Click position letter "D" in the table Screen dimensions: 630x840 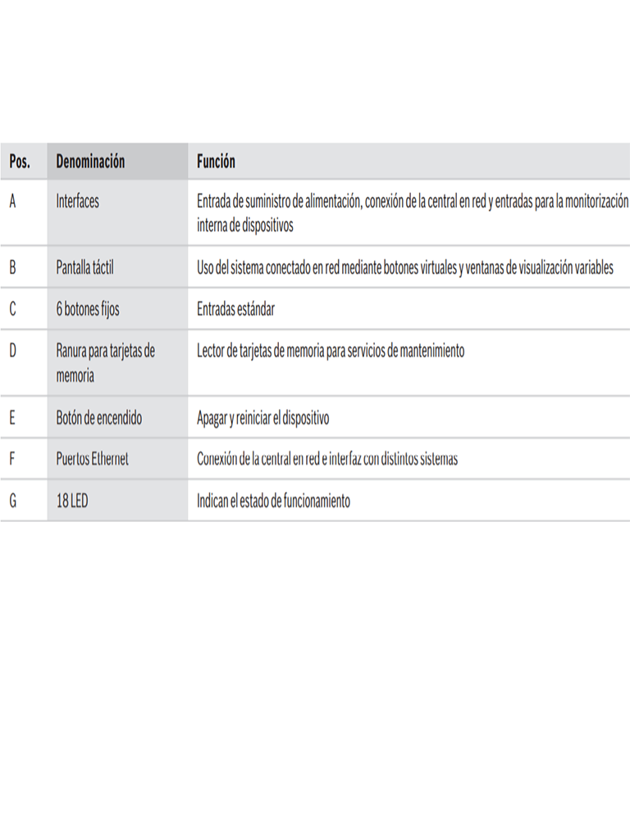[12, 350]
